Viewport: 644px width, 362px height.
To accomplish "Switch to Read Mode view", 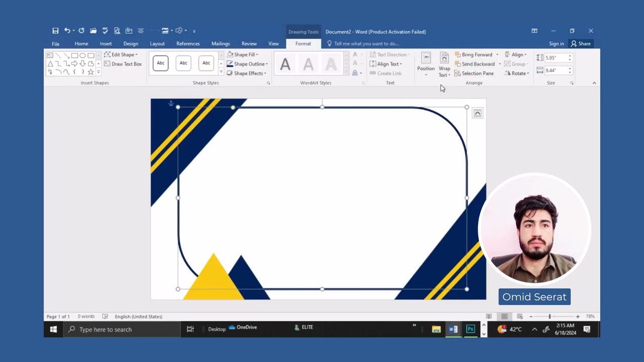I will point(489,316).
